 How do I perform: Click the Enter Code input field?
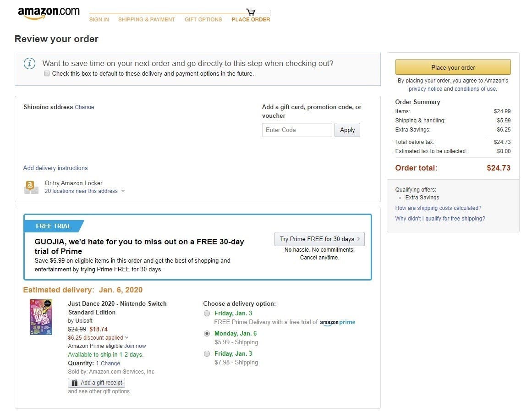[296, 130]
